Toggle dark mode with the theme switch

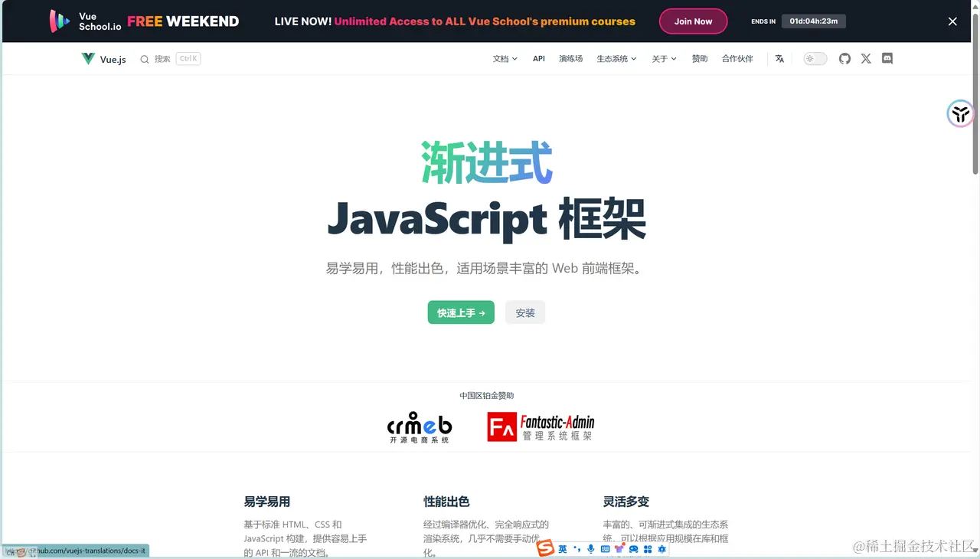(x=815, y=58)
